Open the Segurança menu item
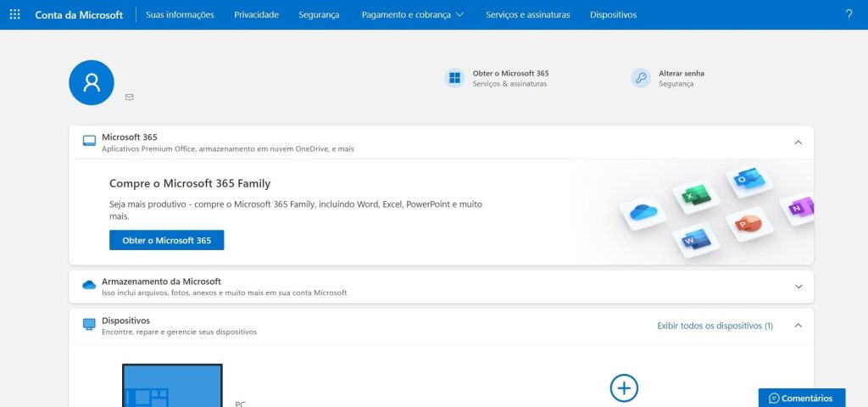 click(x=319, y=15)
